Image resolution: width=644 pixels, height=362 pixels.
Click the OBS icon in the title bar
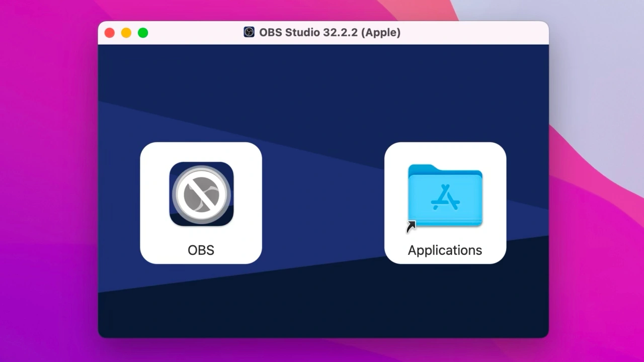click(x=249, y=32)
